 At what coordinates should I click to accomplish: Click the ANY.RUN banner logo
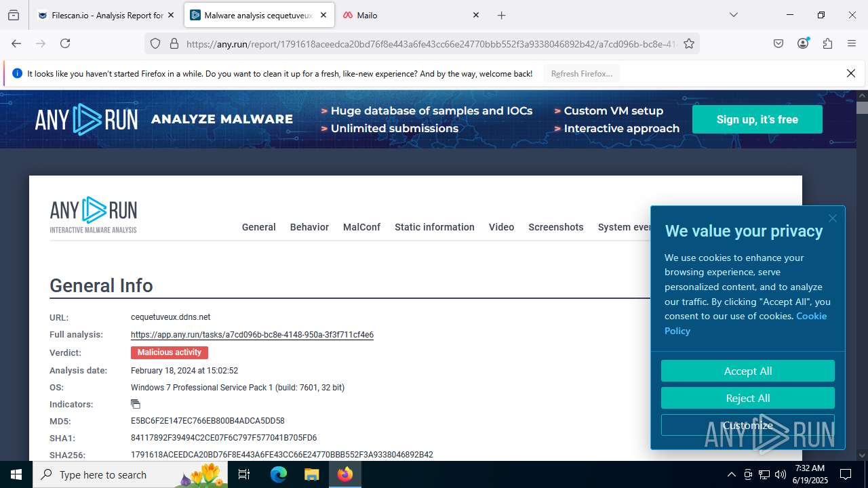coord(86,119)
